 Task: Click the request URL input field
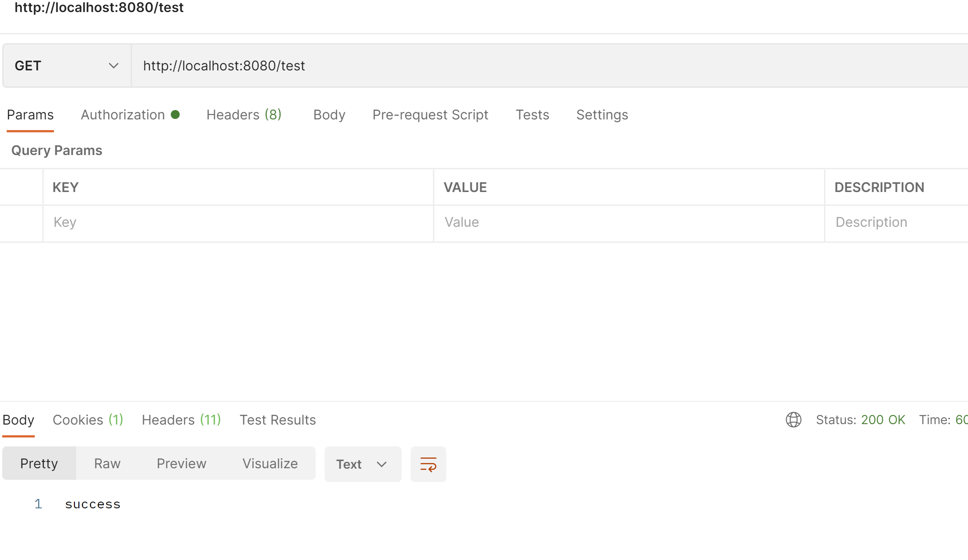pos(535,65)
